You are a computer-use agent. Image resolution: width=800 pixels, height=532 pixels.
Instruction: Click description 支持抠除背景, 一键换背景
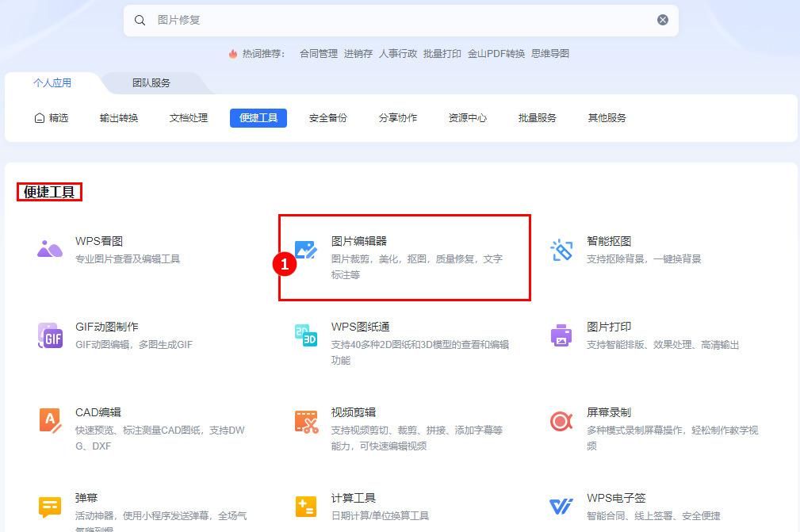coord(643,259)
